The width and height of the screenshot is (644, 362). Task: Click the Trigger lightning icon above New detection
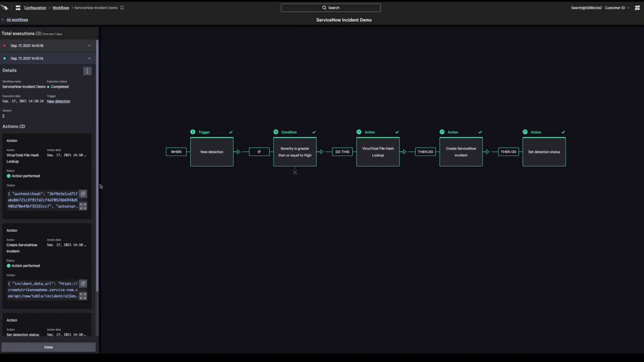[x=193, y=132]
